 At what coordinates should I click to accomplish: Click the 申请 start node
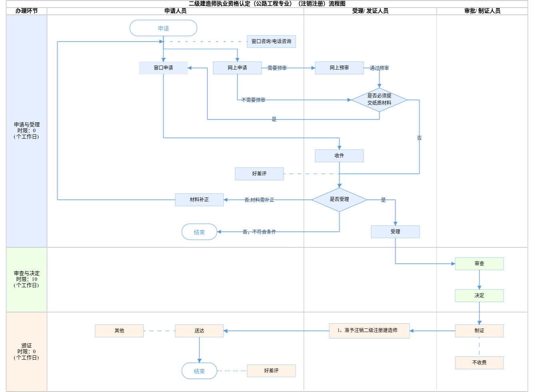[163, 28]
